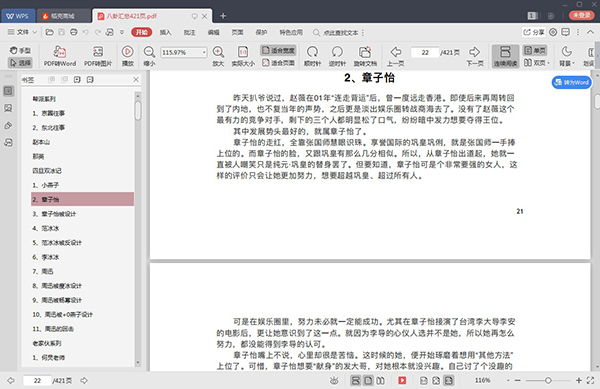600x389 pixels.
Task: Enable 适合宽度 fit width mode
Action: pyautogui.click(x=278, y=50)
